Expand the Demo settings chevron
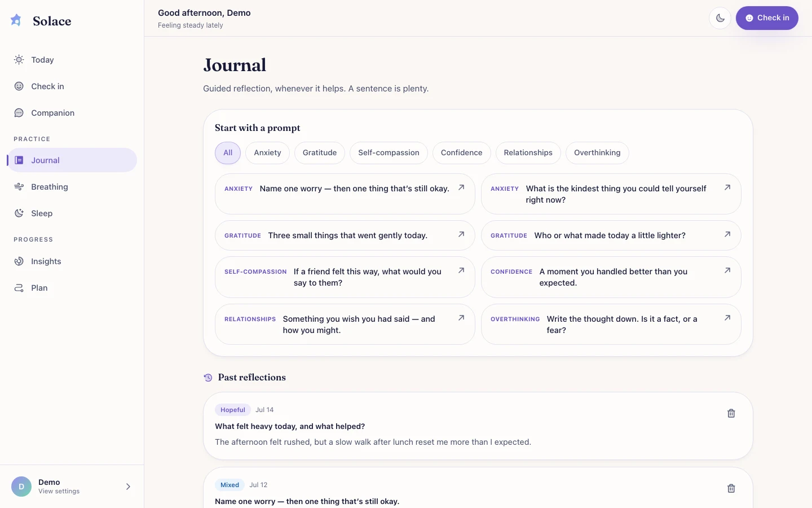Image resolution: width=812 pixels, height=508 pixels. click(x=128, y=487)
